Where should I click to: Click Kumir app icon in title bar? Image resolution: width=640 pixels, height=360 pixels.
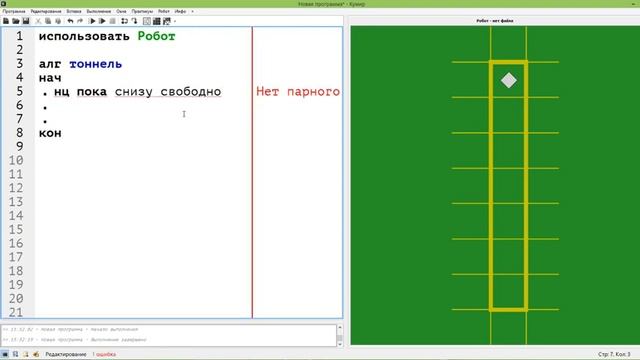4,4
